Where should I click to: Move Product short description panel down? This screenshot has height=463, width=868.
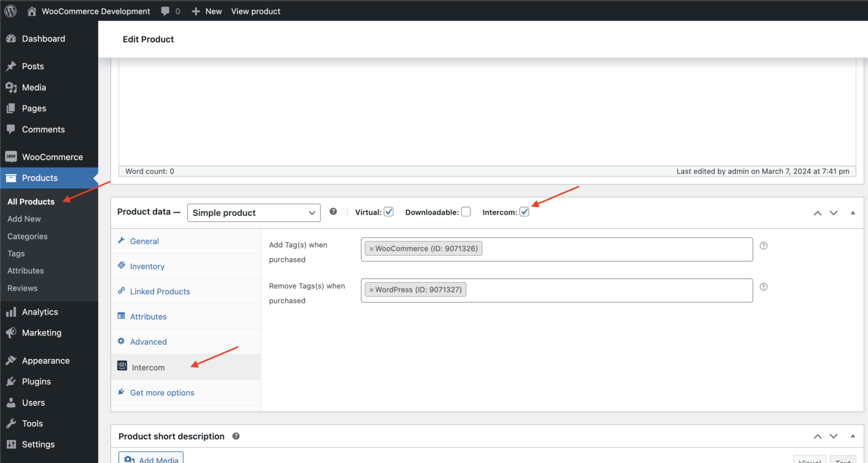point(834,436)
